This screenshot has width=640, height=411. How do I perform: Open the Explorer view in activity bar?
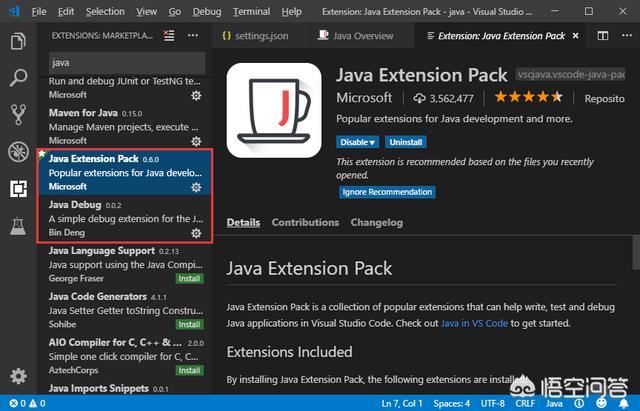coord(18,41)
